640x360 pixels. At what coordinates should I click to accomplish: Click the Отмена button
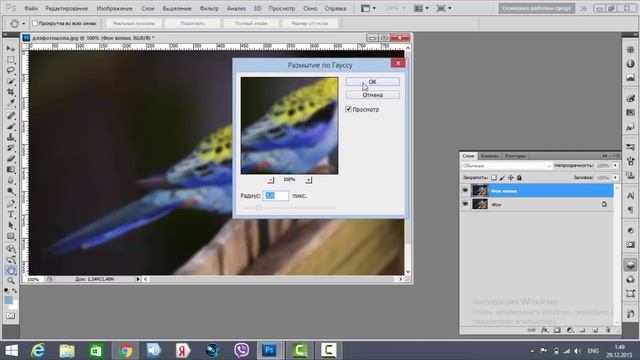(372, 95)
